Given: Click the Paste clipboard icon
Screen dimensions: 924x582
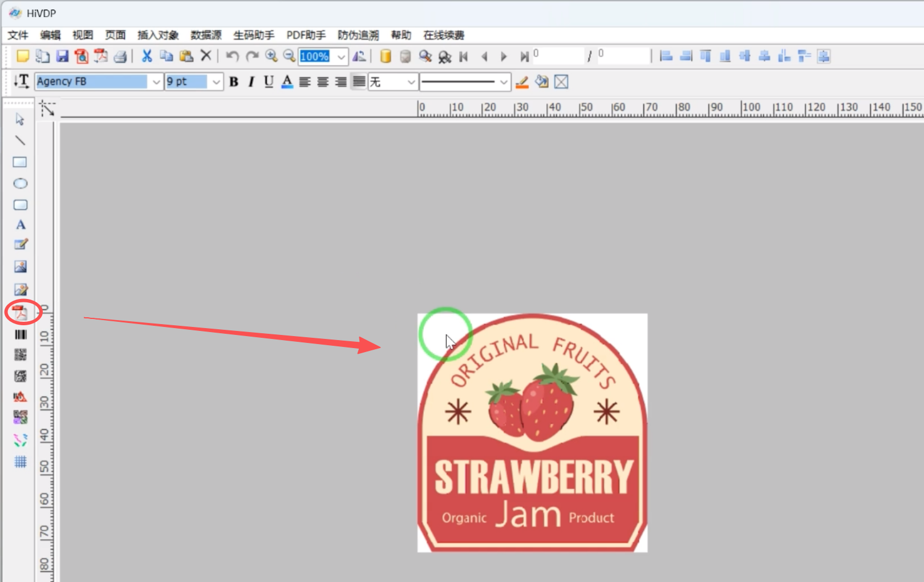Looking at the screenshot, I should tap(186, 56).
